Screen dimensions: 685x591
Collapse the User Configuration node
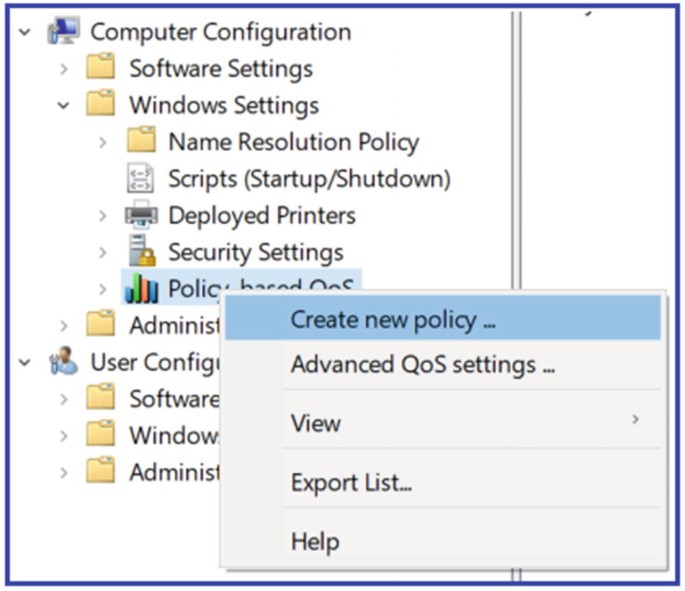click(24, 361)
